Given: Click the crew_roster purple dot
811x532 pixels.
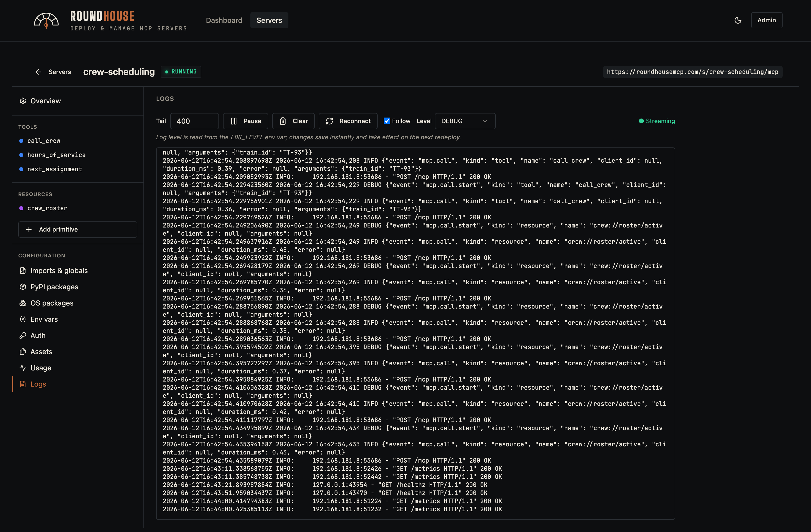Looking at the screenshot, I should 21,208.
